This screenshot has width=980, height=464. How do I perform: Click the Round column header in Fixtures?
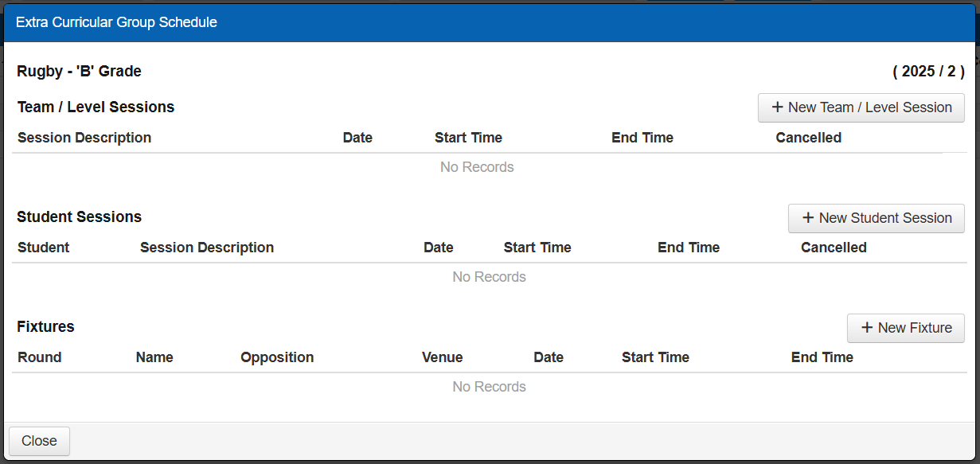click(40, 357)
